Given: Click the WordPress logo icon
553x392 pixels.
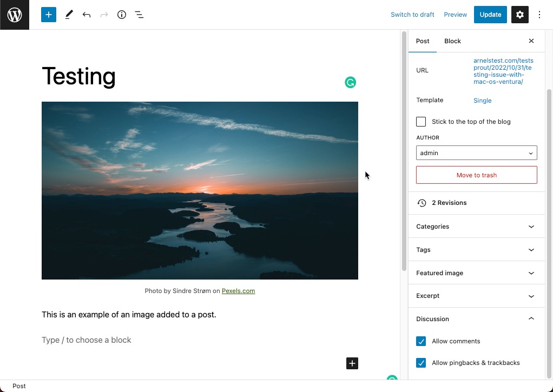Looking at the screenshot, I should click(x=15, y=15).
